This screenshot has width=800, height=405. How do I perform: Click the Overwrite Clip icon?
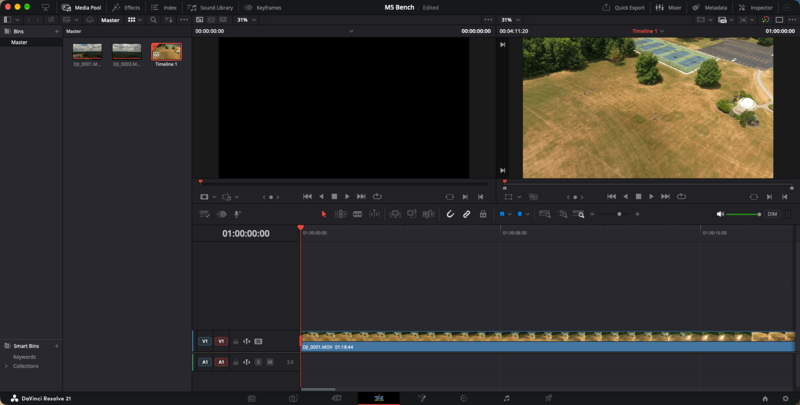(412, 214)
